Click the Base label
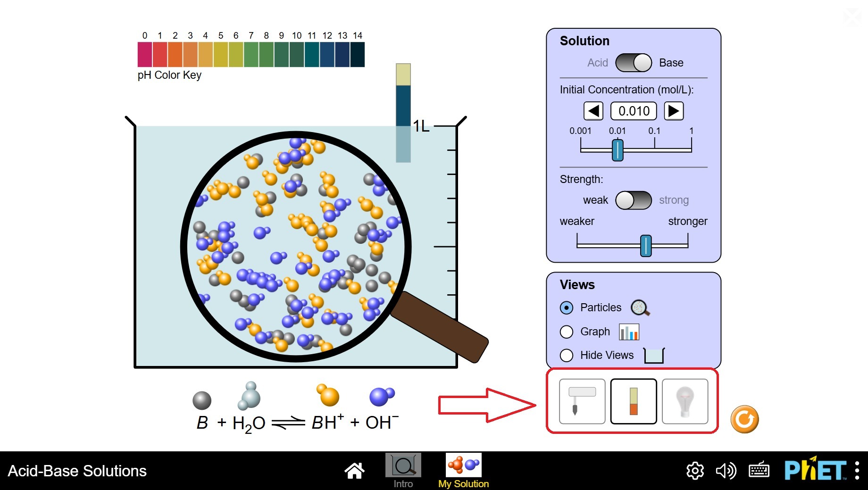The height and width of the screenshot is (490, 868). (x=671, y=63)
